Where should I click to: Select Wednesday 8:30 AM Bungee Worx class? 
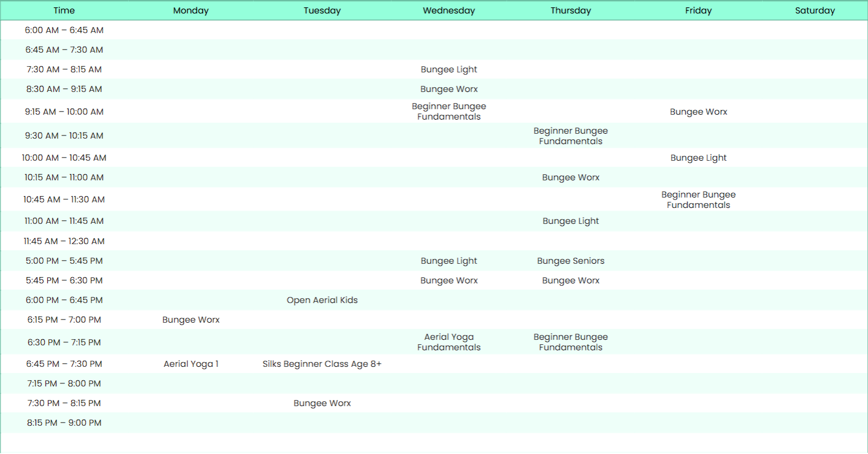(448, 89)
